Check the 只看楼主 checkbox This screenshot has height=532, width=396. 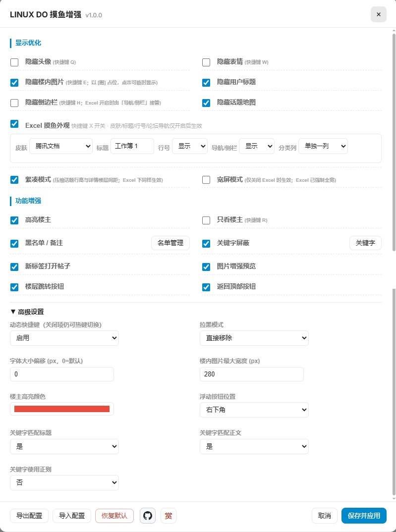pos(206,220)
